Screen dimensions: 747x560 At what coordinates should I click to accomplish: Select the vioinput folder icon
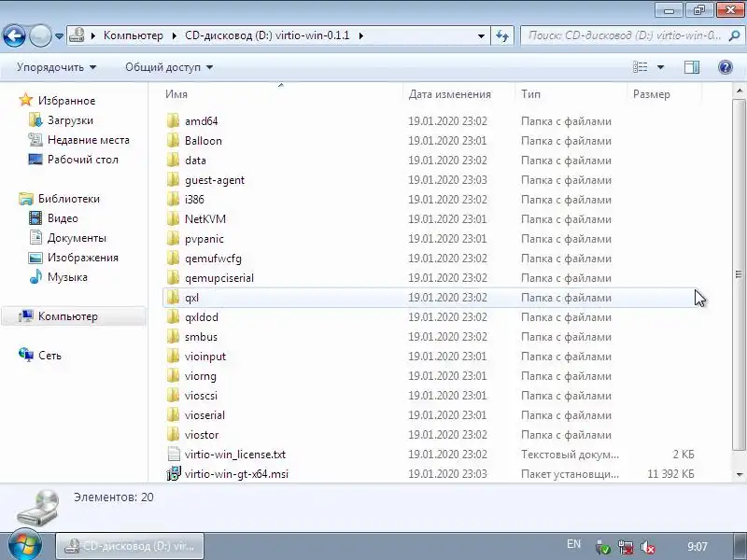(x=174, y=357)
